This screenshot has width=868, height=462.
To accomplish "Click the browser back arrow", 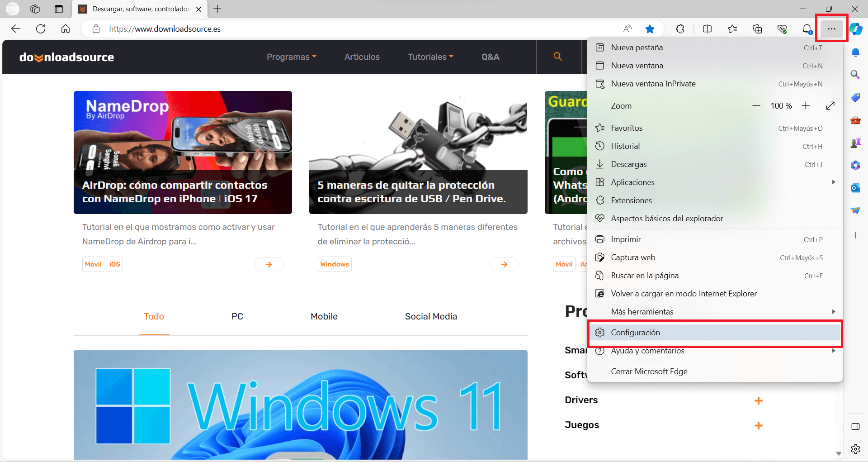I will pyautogui.click(x=16, y=29).
